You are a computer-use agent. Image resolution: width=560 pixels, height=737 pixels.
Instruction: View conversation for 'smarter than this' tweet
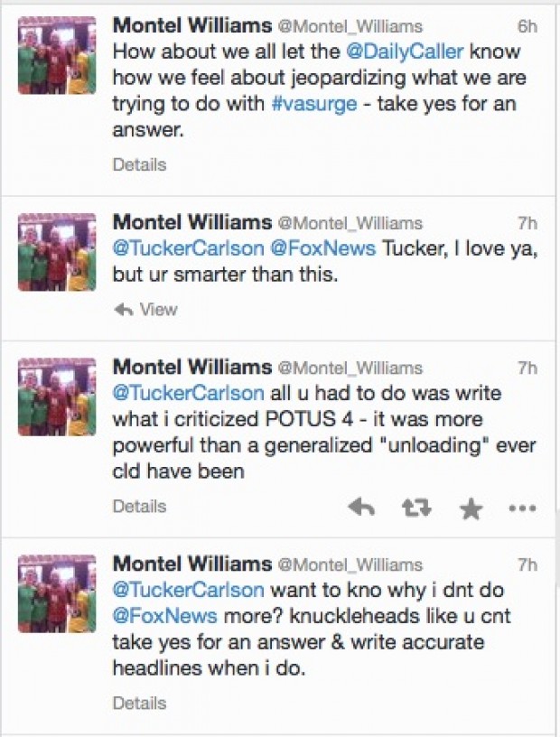158,309
